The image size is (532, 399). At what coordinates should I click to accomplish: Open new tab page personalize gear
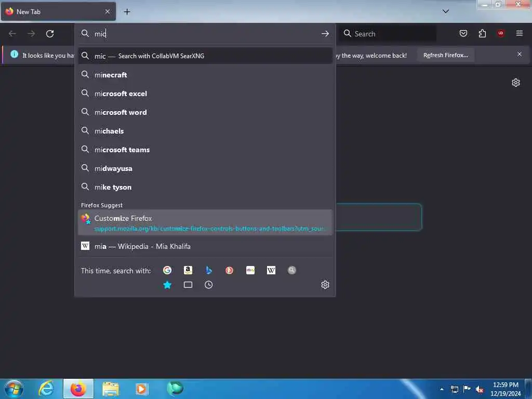516,83
